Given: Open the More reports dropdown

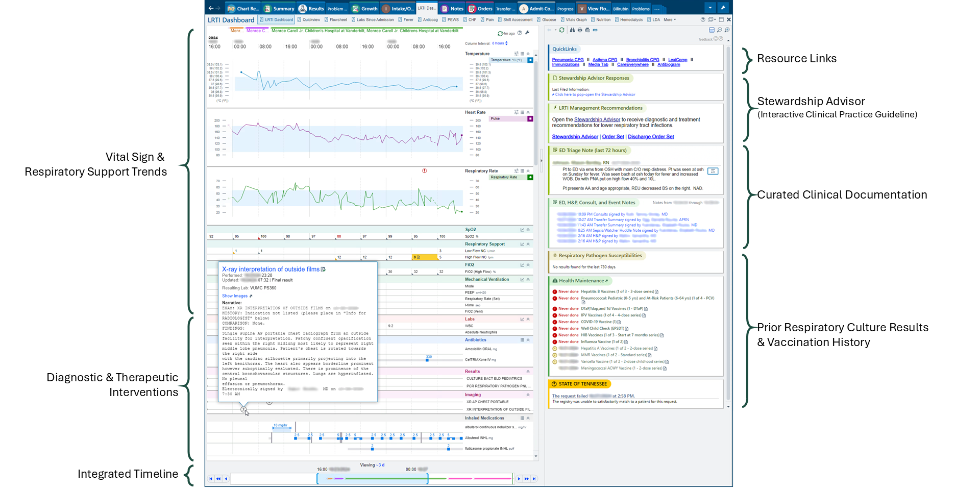Looking at the screenshot, I should pos(670,20).
